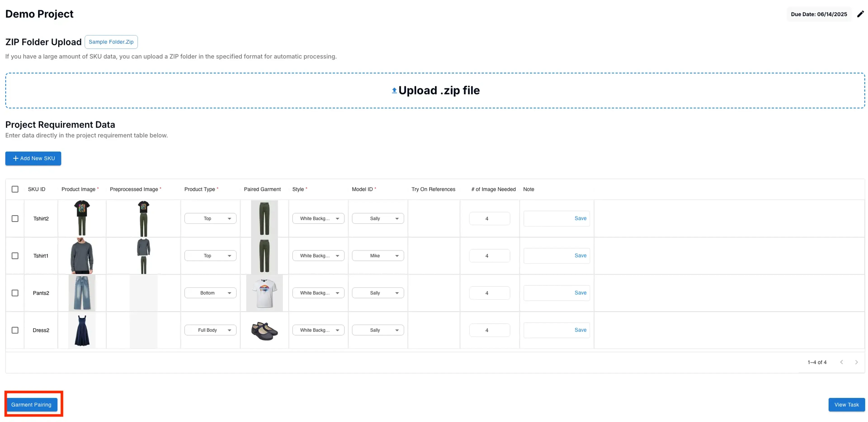Select the Dress2 row checkbox

(x=15, y=330)
